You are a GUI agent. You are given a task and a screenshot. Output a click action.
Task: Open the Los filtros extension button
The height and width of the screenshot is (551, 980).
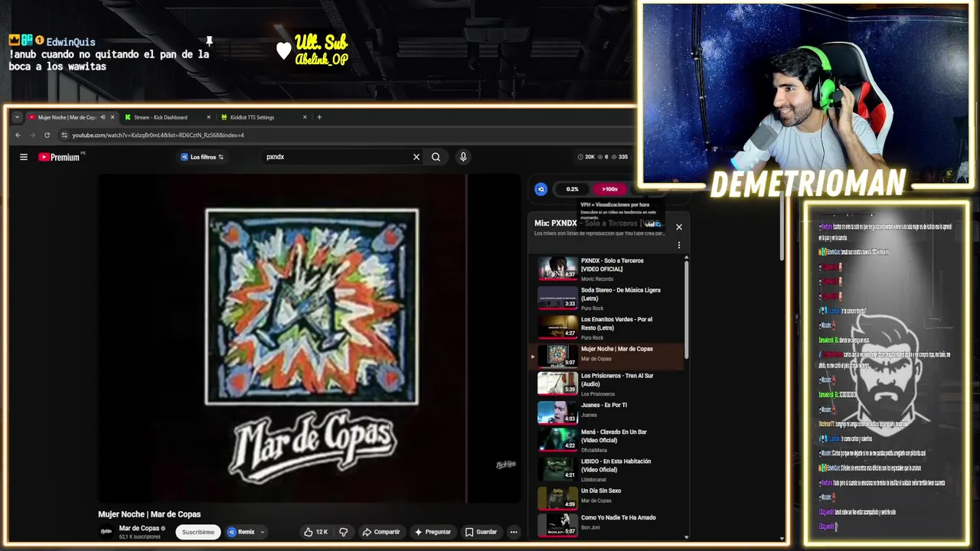coord(202,157)
